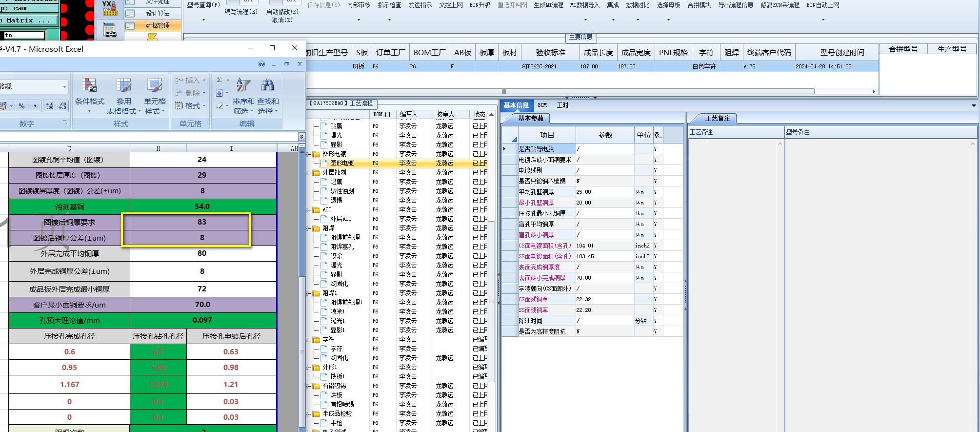This screenshot has height=432, width=980.
Task: Collapse the 外层蚀刻 tree node
Action: point(308,173)
